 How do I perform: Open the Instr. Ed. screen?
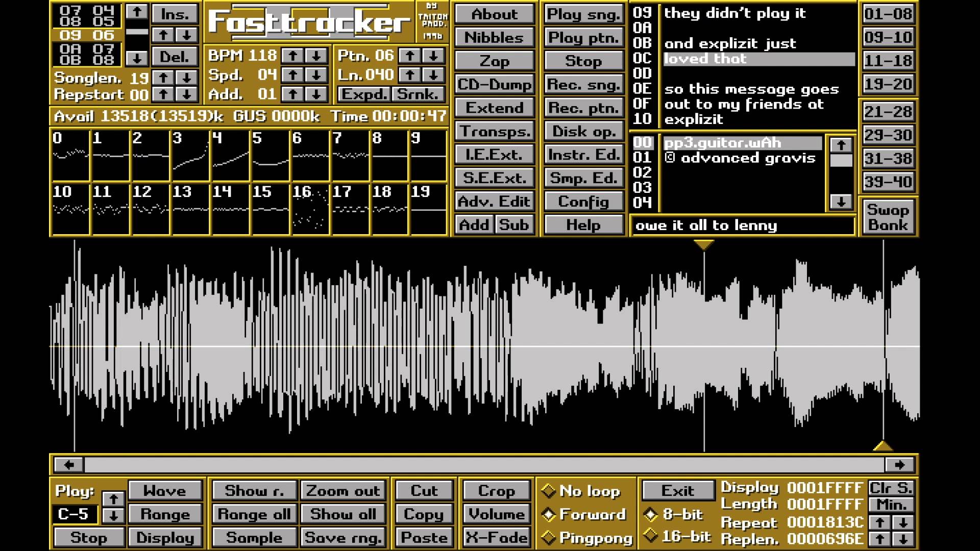click(583, 155)
